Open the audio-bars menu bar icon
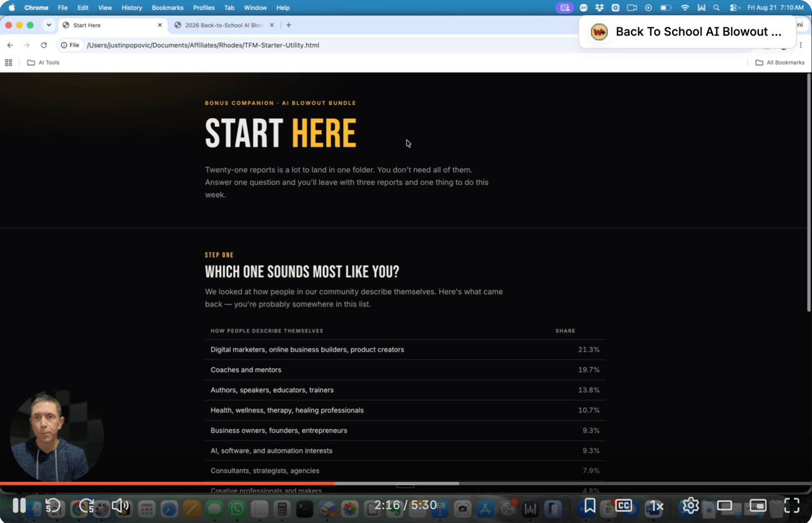812x523 pixels. click(701, 7)
